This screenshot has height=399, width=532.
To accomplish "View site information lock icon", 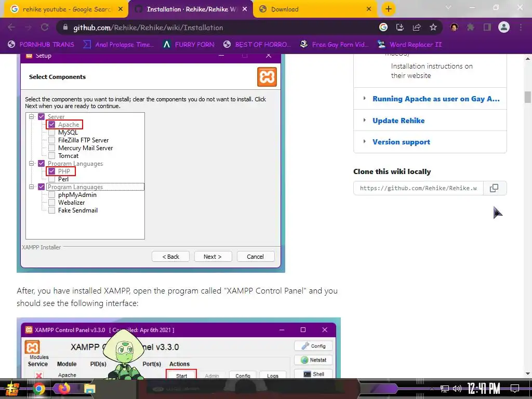I will point(65,28).
